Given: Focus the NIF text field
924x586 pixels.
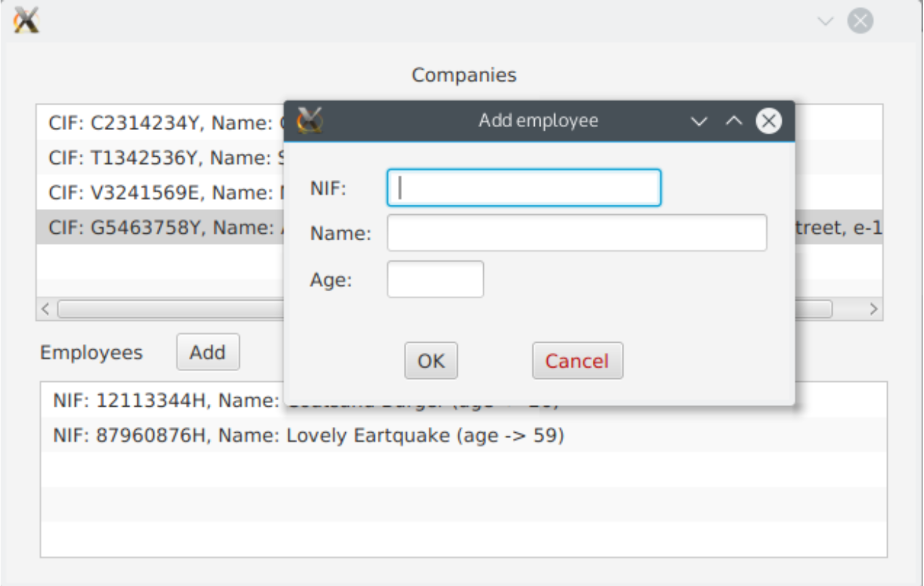Looking at the screenshot, I should (x=524, y=188).
